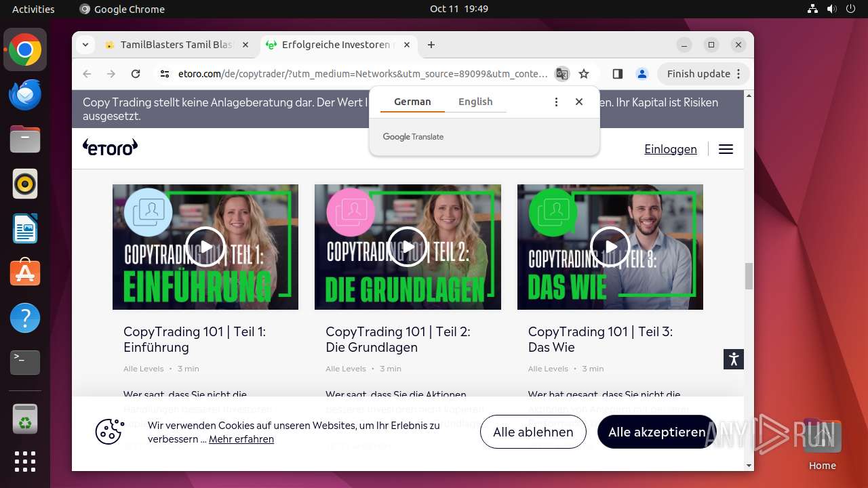Open CopyTrading 101 Teil 1 Einführung title
Screen dimensions: 868x488
(195, 340)
